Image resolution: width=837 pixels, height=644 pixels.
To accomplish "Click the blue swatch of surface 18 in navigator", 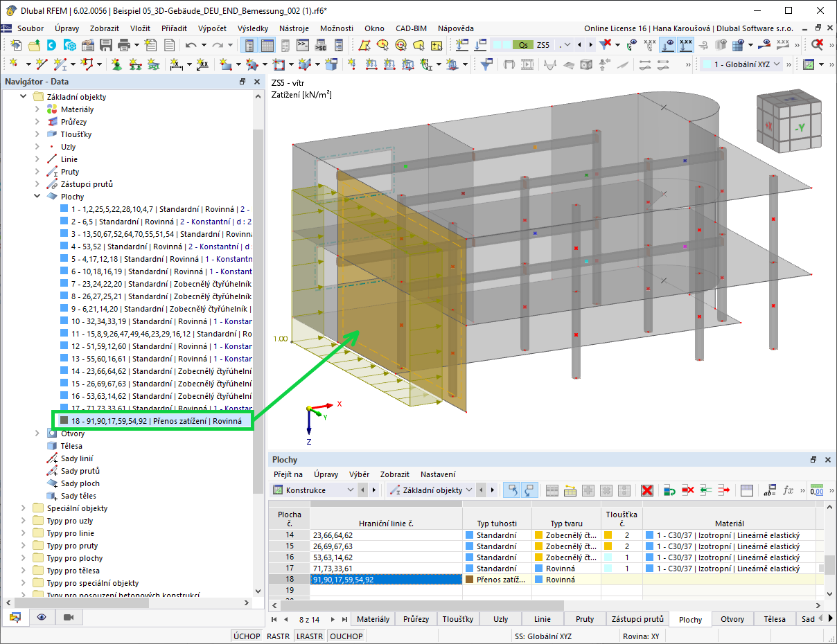I will (64, 421).
